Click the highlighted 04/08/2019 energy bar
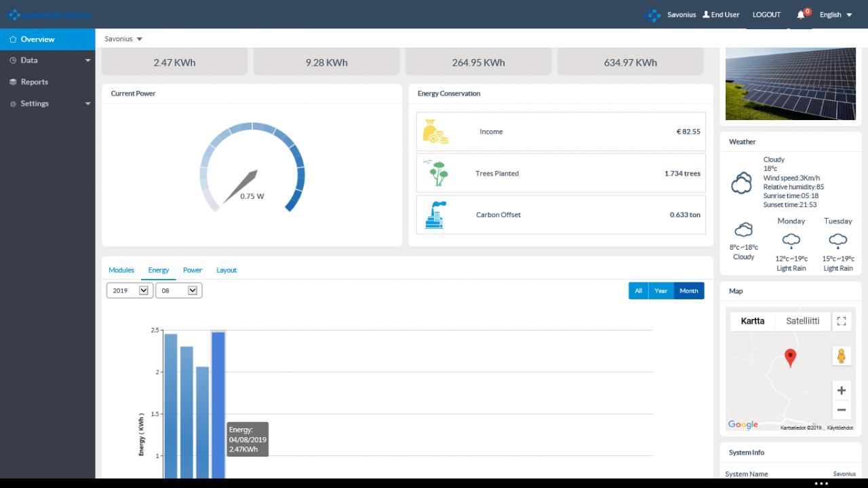 [x=218, y=405]
